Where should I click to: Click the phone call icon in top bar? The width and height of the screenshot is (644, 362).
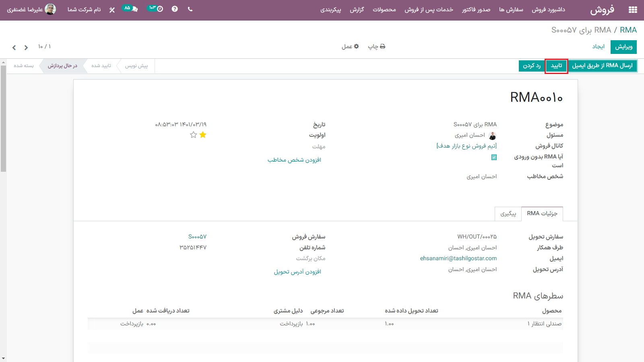tap(190, 9)
